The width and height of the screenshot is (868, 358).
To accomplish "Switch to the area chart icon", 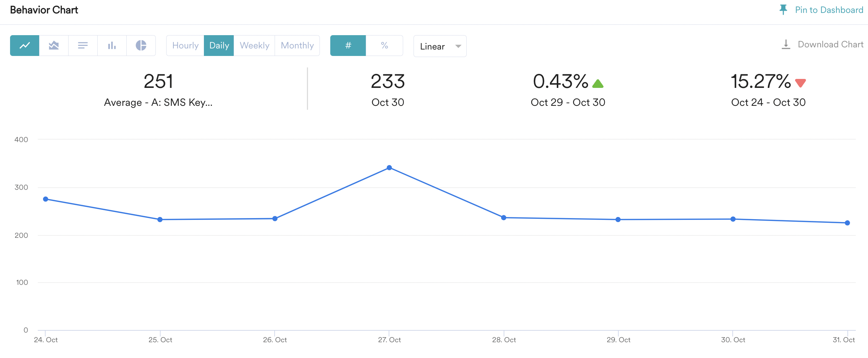I will (53, 46).
